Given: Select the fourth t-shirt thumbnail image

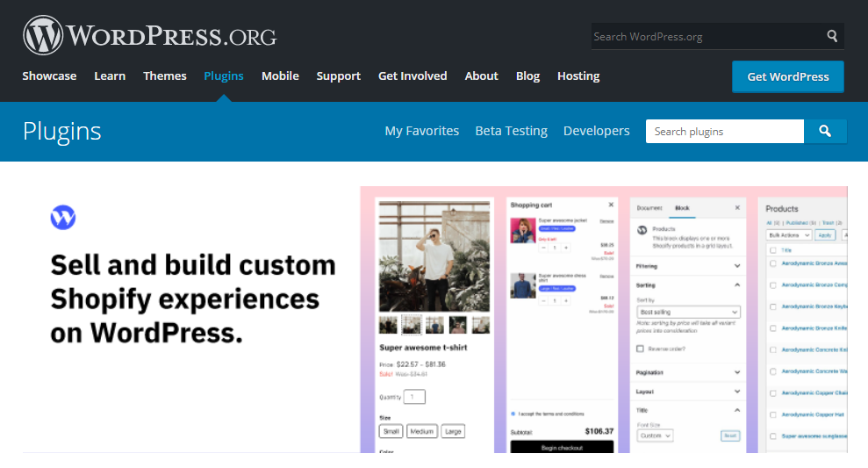Looking at the screenshot, I should 458,325.
